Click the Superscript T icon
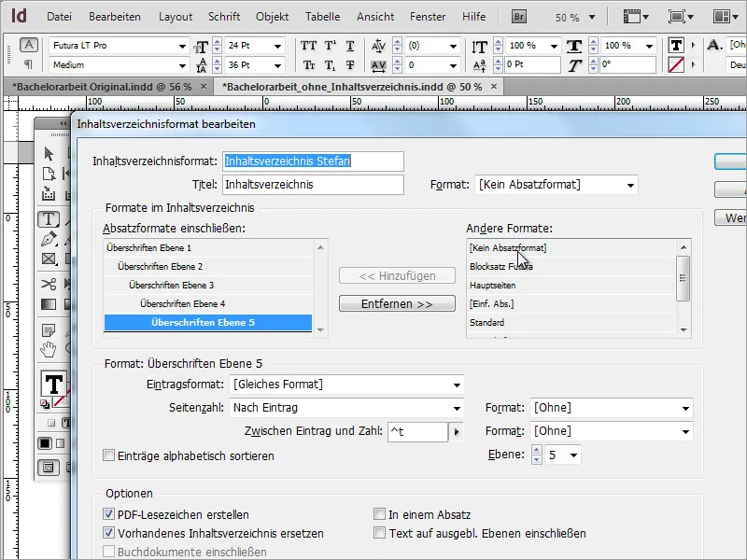Screen dimensions: 747x560 point(331,46)
